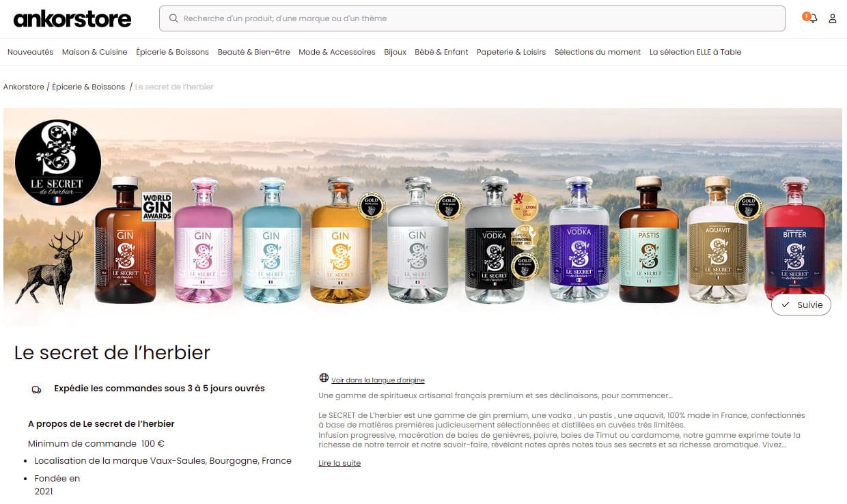Click the globe icon beside original language link
847x504 pixels.
pos(324,378)
